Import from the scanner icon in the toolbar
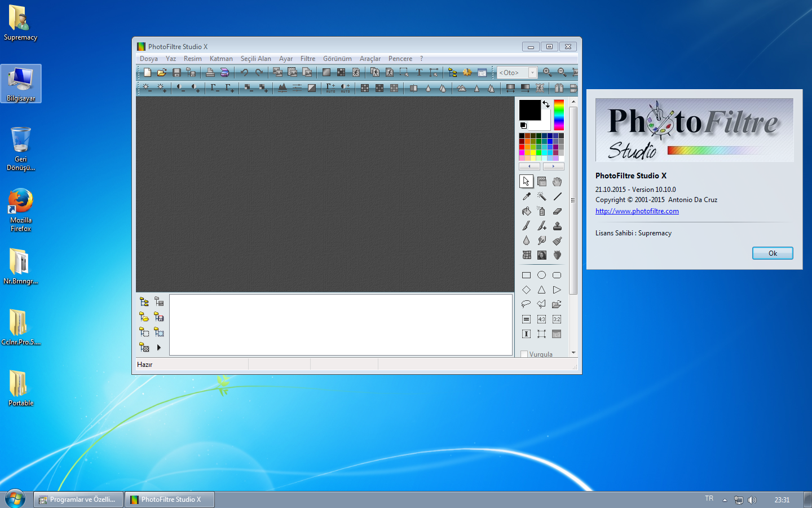This screenshot has width=812, height=508. [224, 72]
